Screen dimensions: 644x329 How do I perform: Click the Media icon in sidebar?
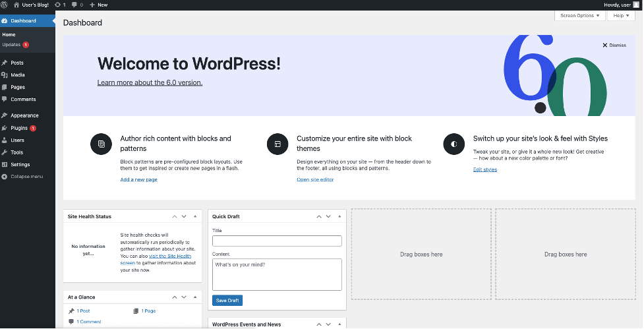click(5, 75)
